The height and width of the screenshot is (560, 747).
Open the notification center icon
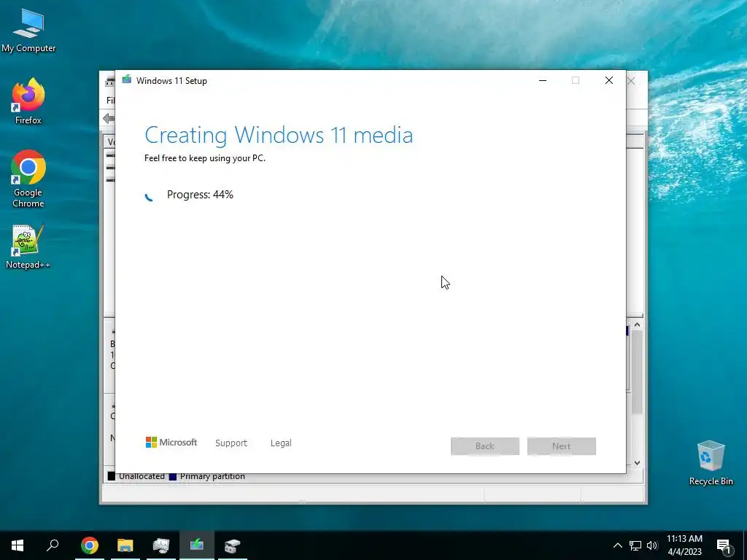724,545
